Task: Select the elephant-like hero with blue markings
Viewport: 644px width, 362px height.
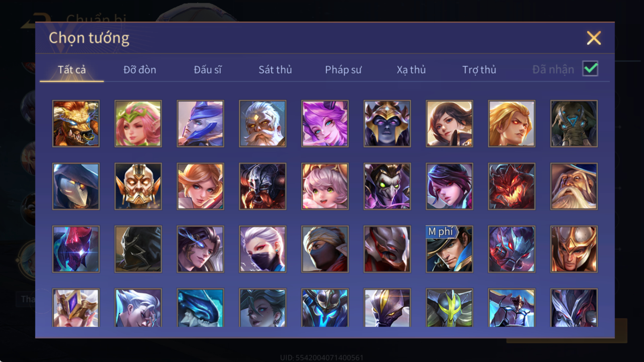Action: tap(574, 123)
